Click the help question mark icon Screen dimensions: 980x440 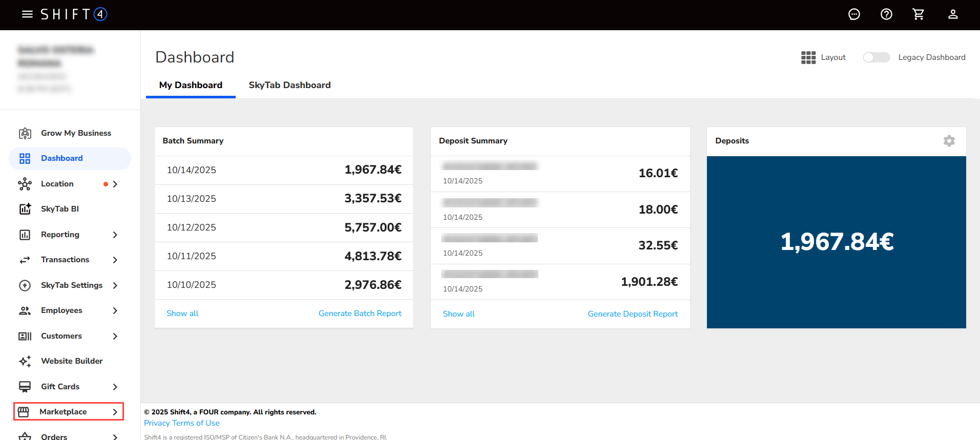click(886, 14)
